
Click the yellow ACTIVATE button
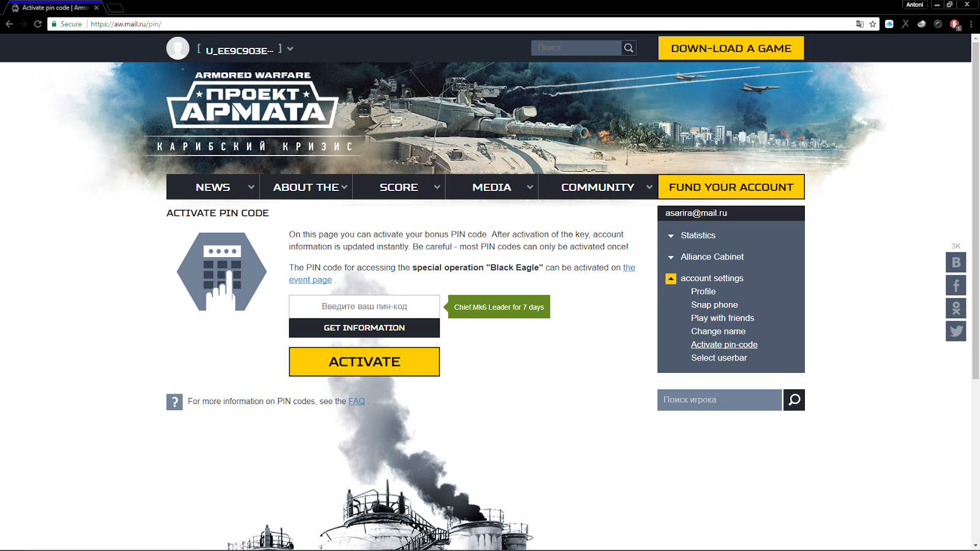point(364,362)
